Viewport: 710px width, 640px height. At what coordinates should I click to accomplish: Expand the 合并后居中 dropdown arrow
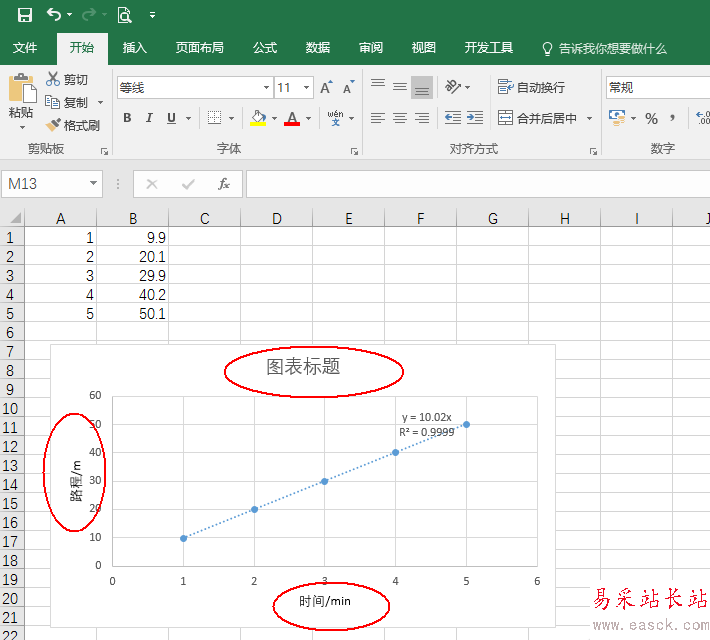tap(589, 118)
